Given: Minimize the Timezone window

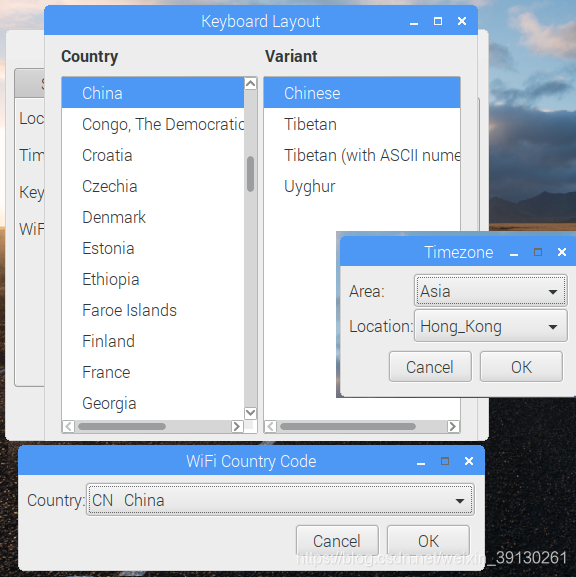Looking at the screenshot, I should point(514,253).
